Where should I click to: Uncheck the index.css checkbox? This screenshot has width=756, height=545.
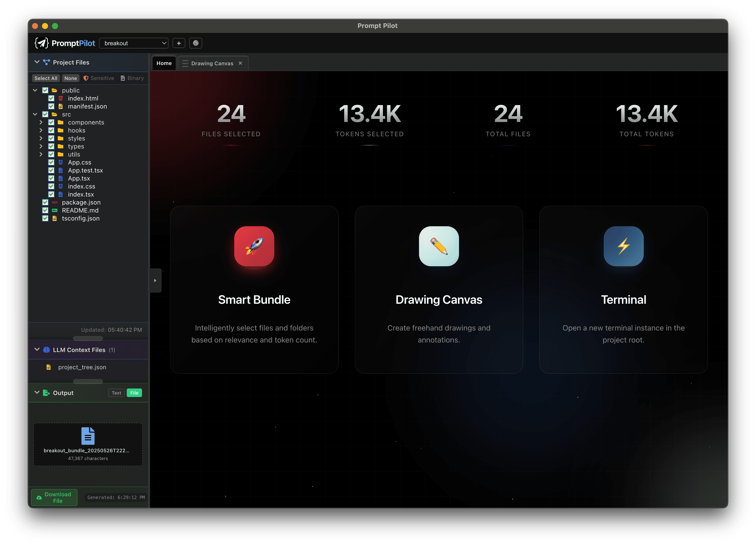click(x=51, y=186)
